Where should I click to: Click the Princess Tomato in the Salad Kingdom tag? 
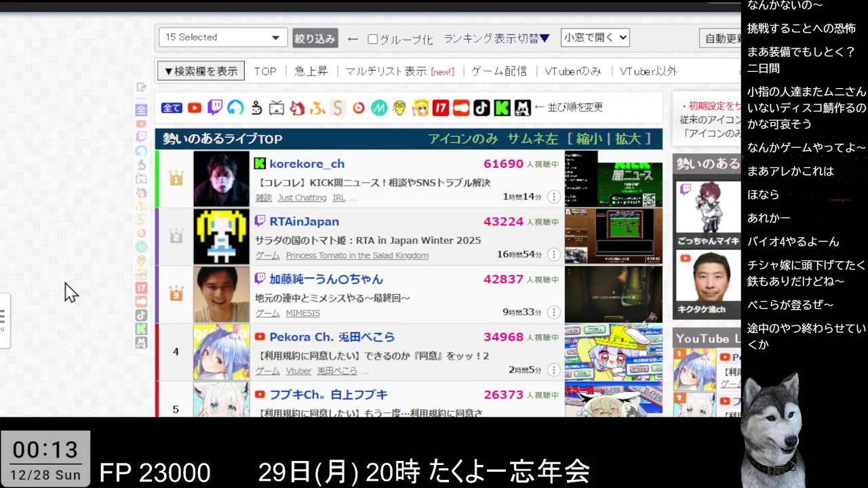coord(357,256)
